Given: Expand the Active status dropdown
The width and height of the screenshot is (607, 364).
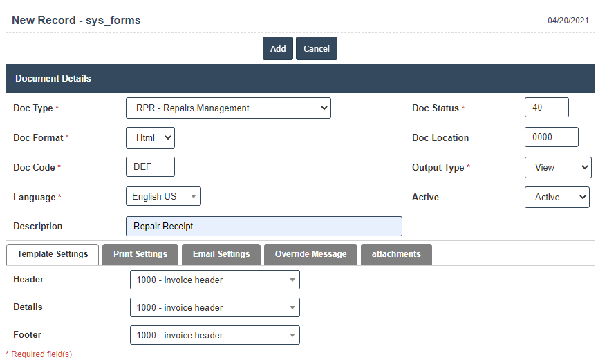Looking at the screenshot, I should [557, 198].
